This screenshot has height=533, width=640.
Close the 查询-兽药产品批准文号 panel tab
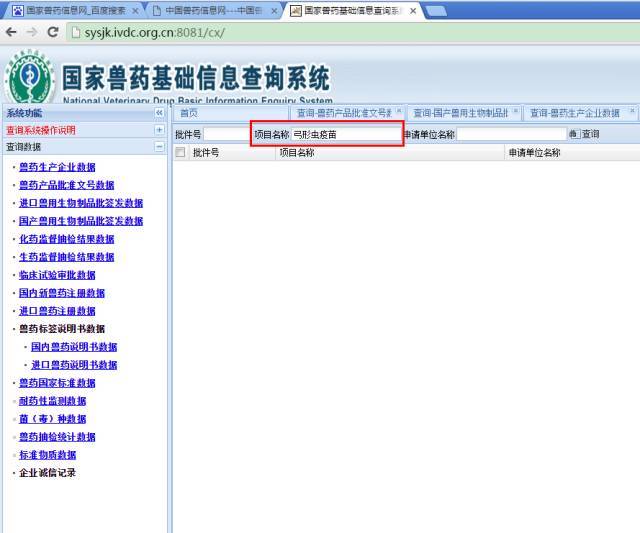tap(399, 112)
